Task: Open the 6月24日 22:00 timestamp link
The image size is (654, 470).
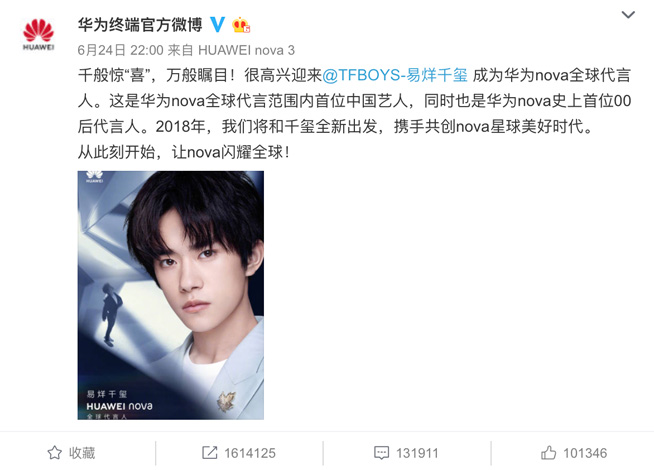Action: point(121,50)
